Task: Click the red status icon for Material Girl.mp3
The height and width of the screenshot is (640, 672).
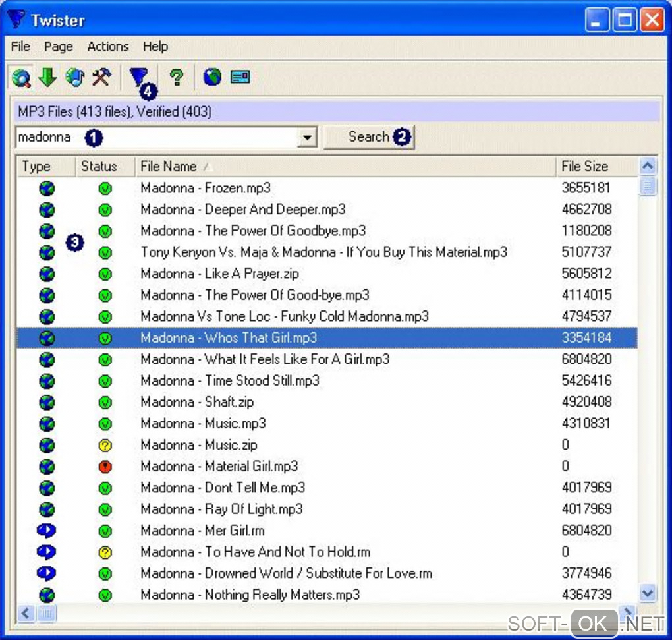Action: pos(105,467)
